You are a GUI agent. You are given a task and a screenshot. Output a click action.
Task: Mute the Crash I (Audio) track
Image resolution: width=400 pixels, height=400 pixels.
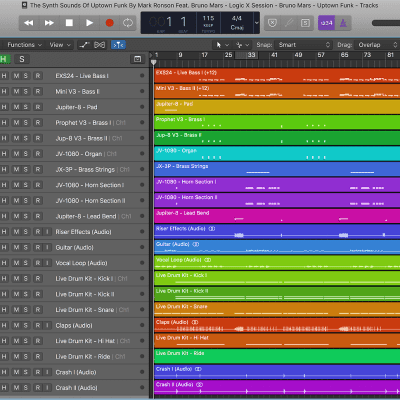pos(16,372)
